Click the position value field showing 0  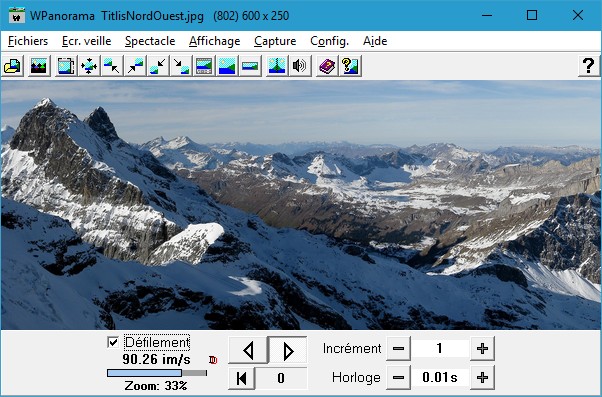click(x=281, y=378)
